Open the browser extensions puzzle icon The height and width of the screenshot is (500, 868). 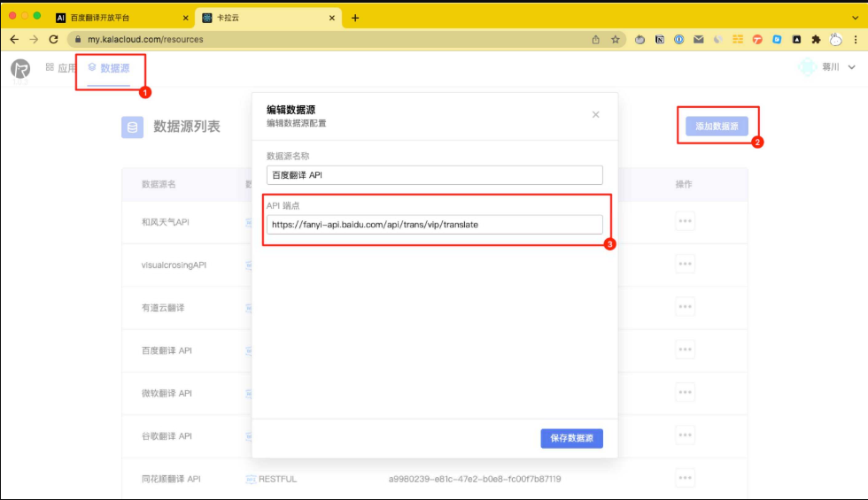click(816, 39)
